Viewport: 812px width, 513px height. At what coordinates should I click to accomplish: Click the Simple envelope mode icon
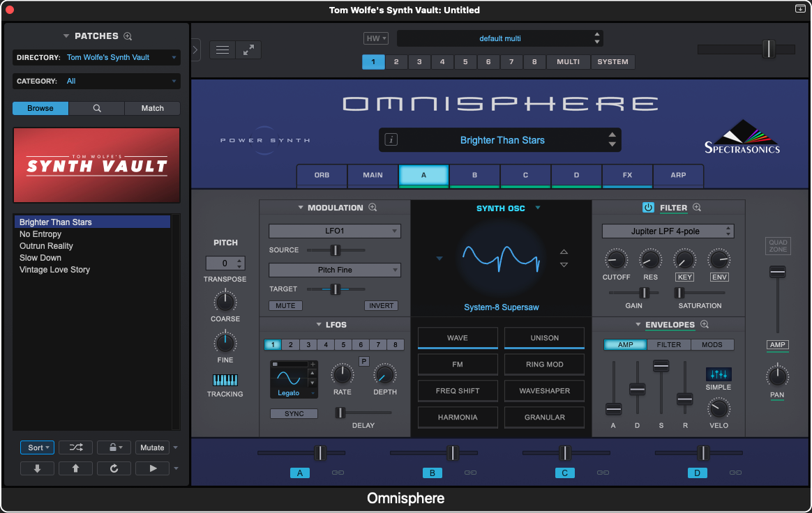[719, 374]
